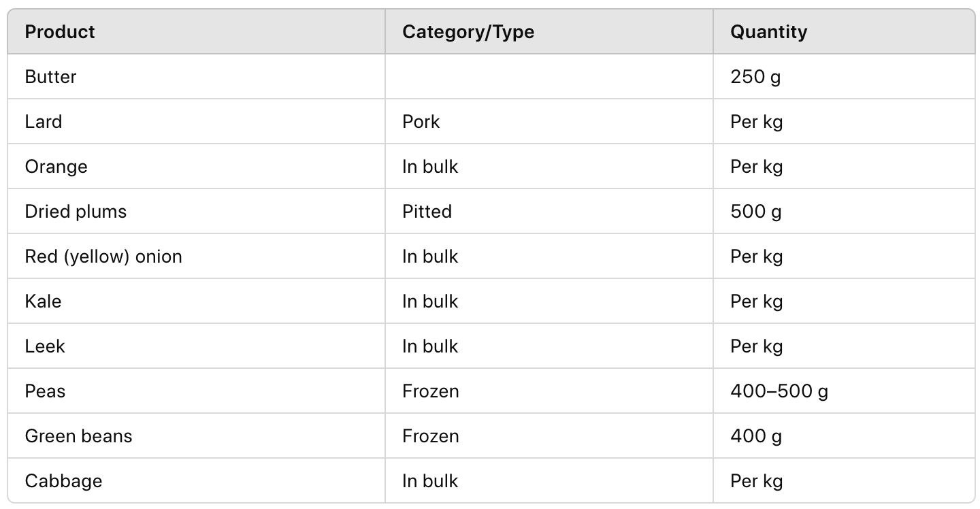
Task: Select the Cabbage product cell
Action: point(63,481)
